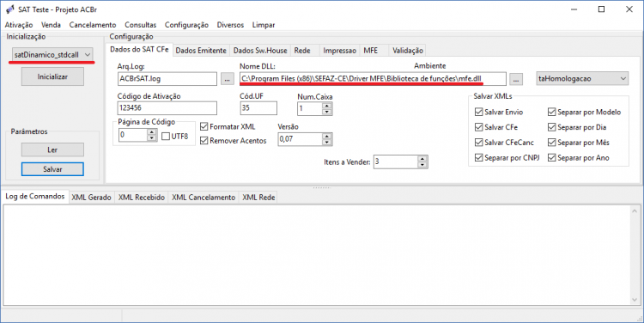Image resolution: width=644 pixels, height=323 pixels.
Task: Decrease Versão with down arrow
Action: tap(327, 143)
